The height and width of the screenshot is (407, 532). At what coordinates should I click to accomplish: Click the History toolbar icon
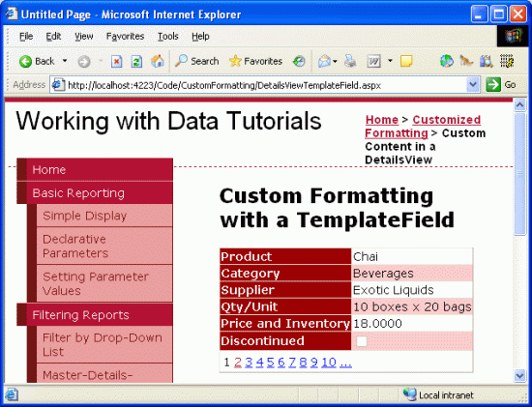click(x=299, y=62)
